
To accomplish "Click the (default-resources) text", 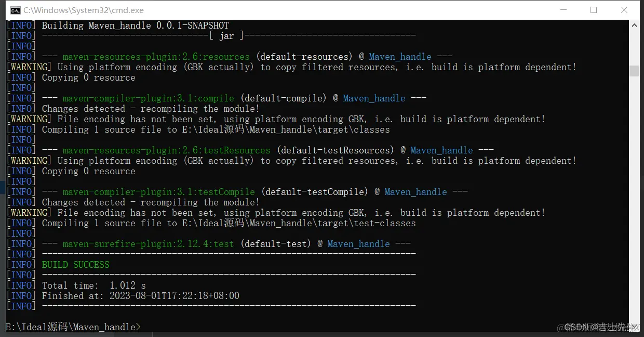I will (304, 57).
